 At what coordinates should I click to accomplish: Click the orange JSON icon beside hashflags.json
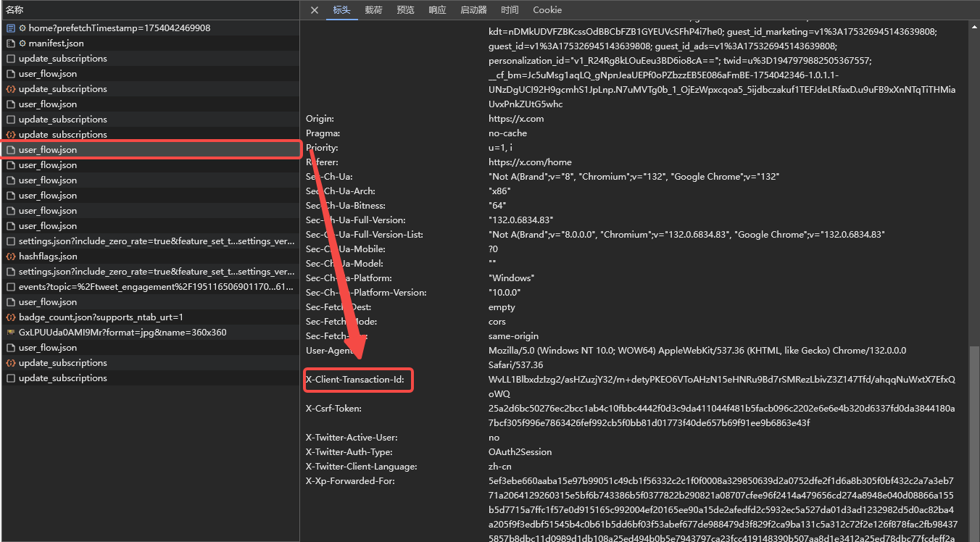coord(11,256)
